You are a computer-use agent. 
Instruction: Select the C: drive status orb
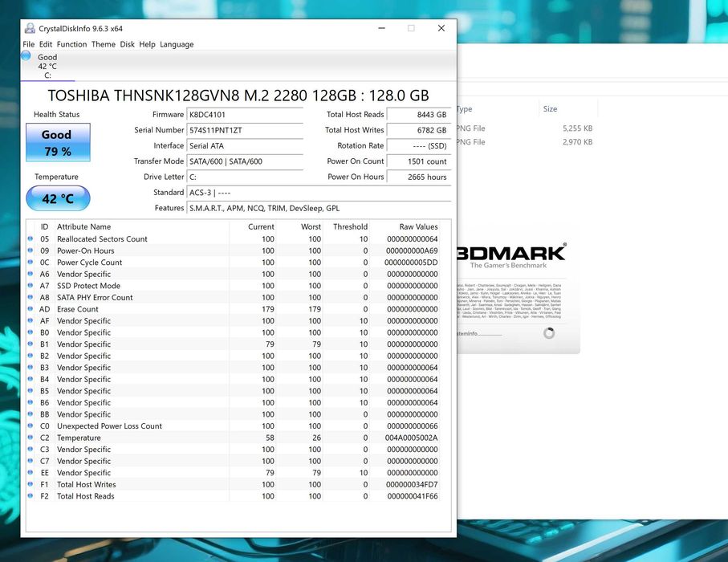tap(26, 55)
